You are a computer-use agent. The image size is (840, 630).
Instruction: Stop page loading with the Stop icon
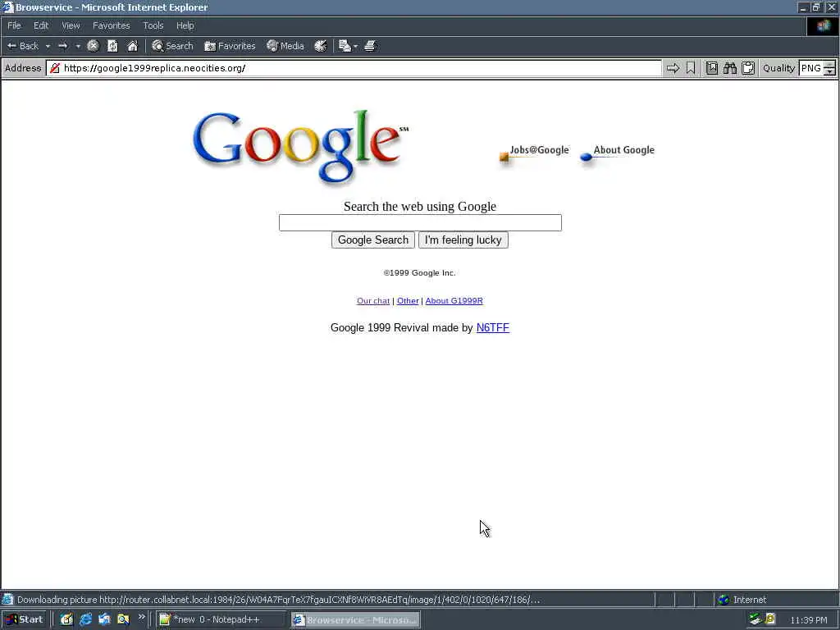[93, 46]
